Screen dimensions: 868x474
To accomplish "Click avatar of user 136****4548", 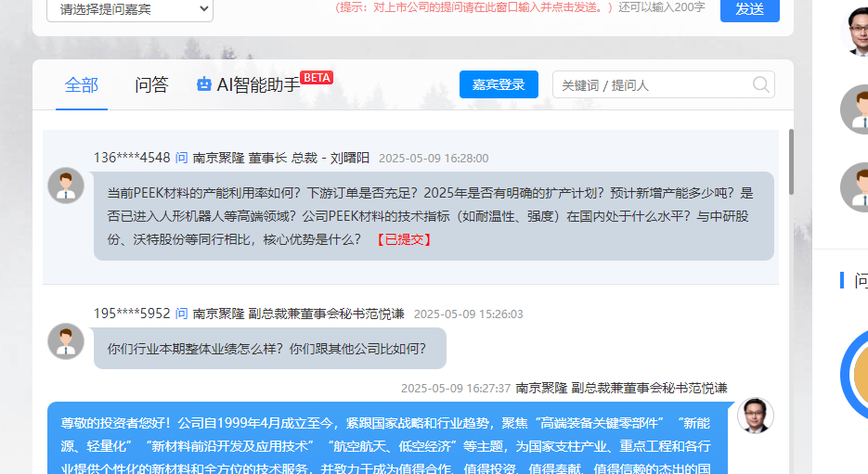I will (66, 186).
